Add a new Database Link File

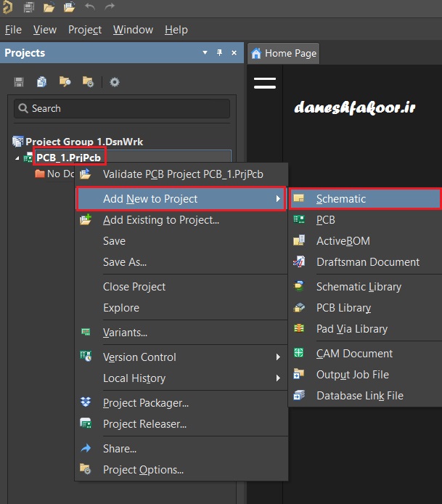(366, 396)
